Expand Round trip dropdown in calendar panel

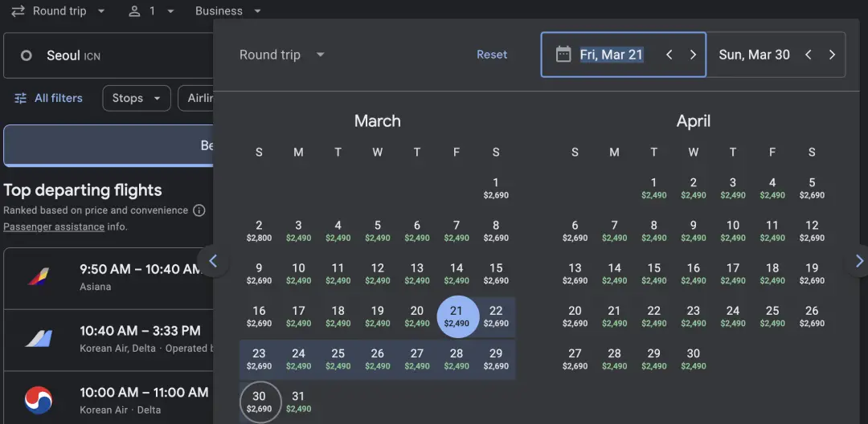[282, 55]
